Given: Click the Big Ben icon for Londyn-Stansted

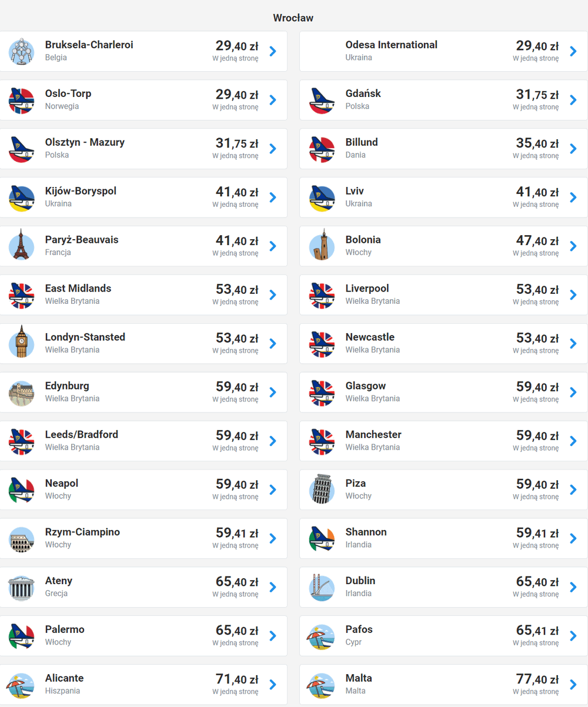Looking at the screenshot, I should tap(22, 342).
